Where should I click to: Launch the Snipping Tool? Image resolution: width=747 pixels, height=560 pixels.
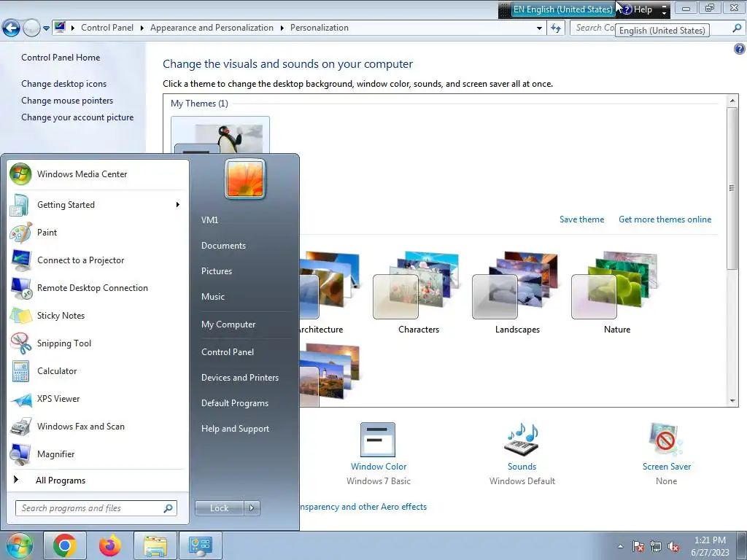pyautogui.click(x=98, y=343)
